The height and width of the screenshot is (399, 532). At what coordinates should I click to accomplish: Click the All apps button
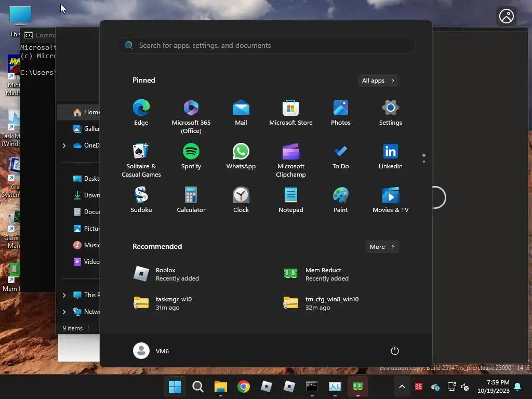[x=378, y=81]
